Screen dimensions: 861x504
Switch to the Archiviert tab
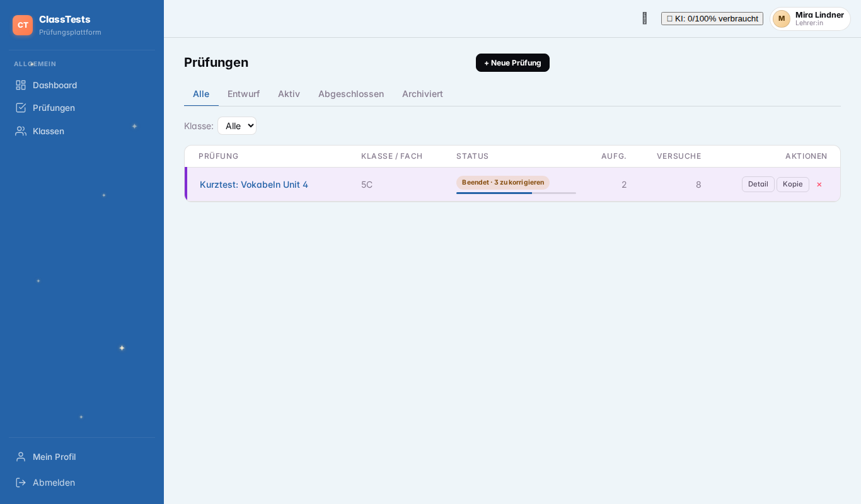422,94
